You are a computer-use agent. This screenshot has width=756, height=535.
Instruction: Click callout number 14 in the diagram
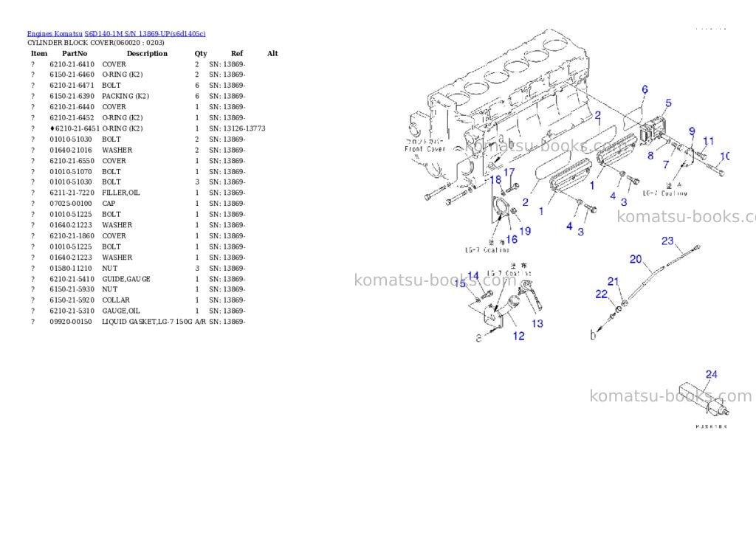[473, 276]
